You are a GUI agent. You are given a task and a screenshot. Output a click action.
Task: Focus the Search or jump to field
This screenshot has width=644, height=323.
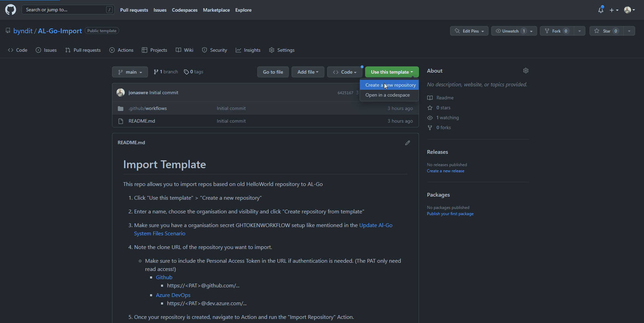point(65,10)
